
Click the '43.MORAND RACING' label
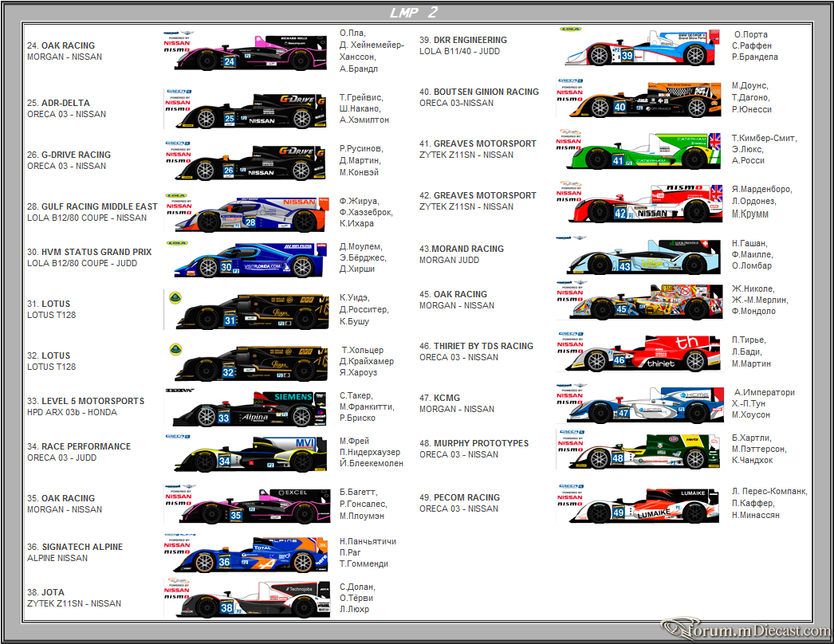pyautogui.click(x=462, y=249)
